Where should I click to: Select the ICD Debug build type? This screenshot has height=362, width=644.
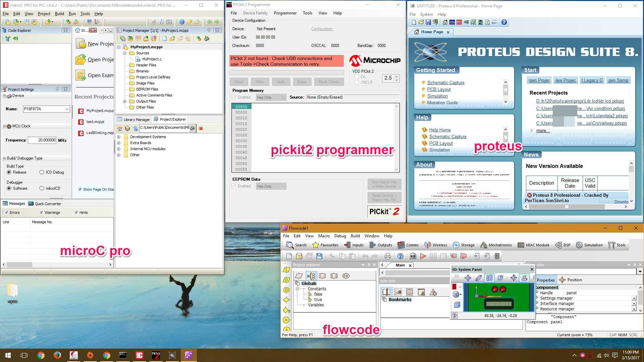(42, 172)
